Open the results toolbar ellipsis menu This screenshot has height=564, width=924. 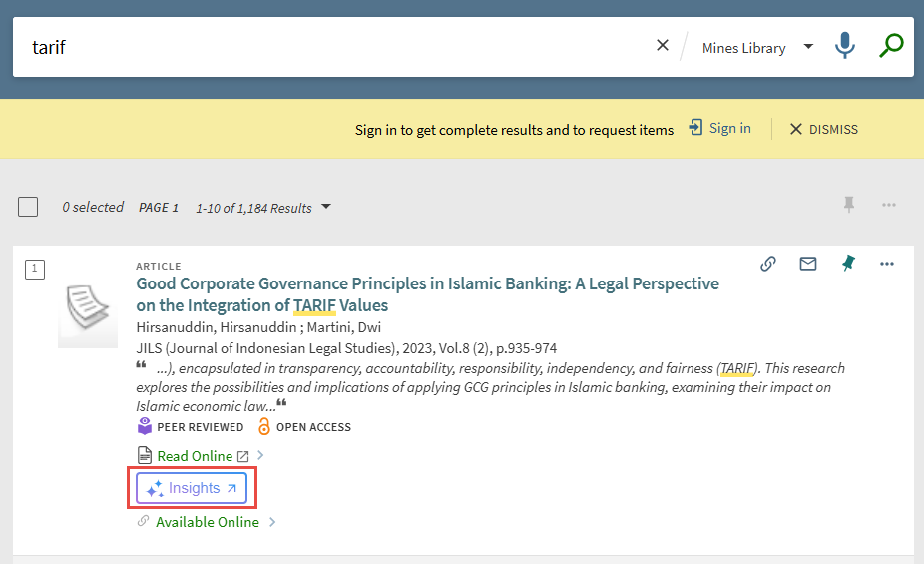tap(889, 205)
